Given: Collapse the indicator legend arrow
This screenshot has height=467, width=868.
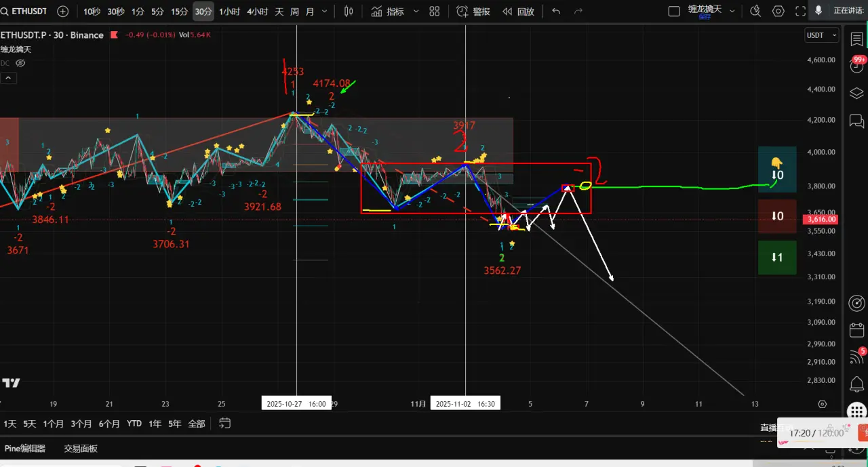Looking at the screenshot, I should click(8, 78).
